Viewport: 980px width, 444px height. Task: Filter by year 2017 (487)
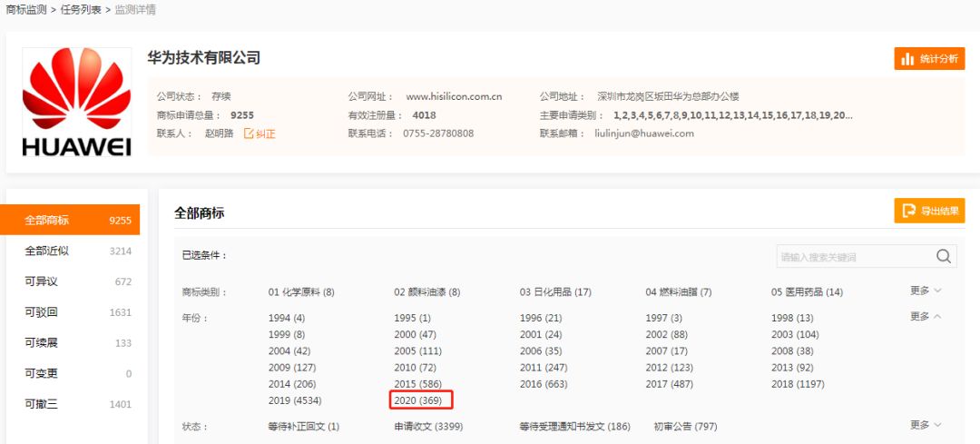[670, 384]
